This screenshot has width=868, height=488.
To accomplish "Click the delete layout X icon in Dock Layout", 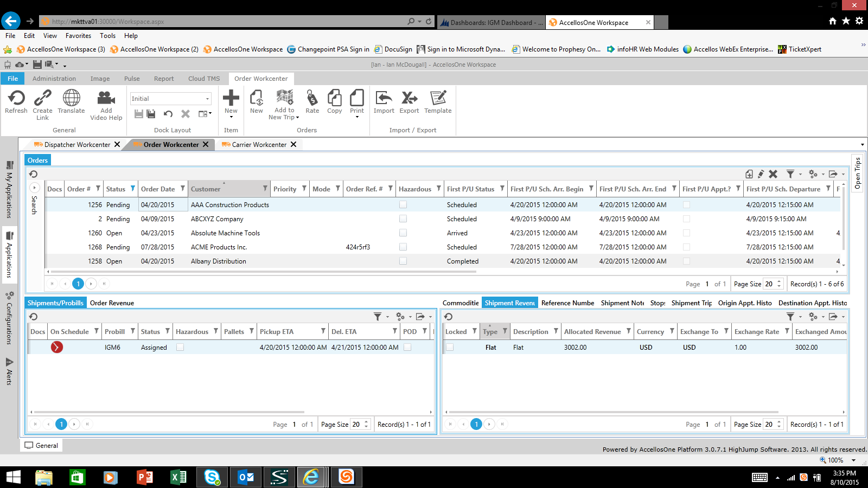I will coord(186,114).
